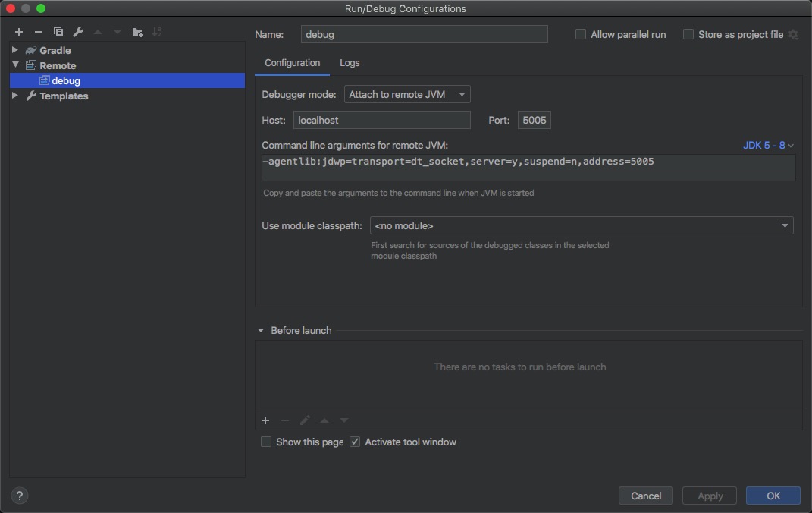Remove the debug configuration
This screenshot has height=513, width=812.
[x=38, y=32]
